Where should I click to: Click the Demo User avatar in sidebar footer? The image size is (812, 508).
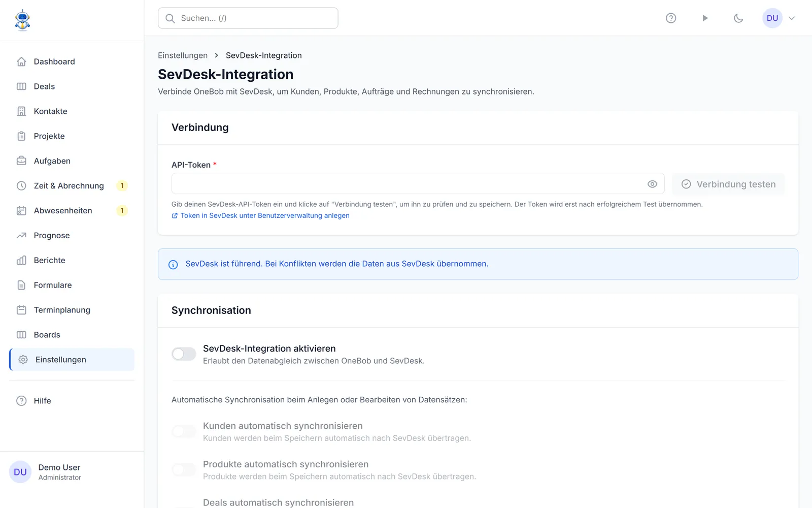(20, 472)
